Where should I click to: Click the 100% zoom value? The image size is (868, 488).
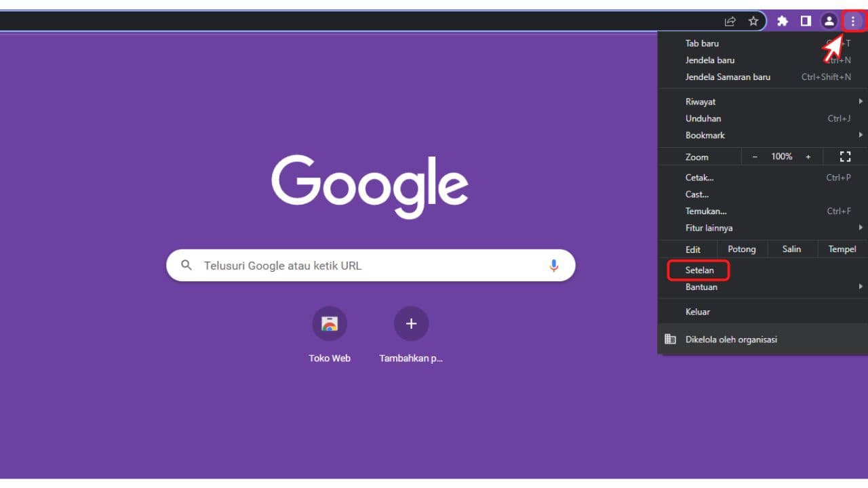[781, 157]
